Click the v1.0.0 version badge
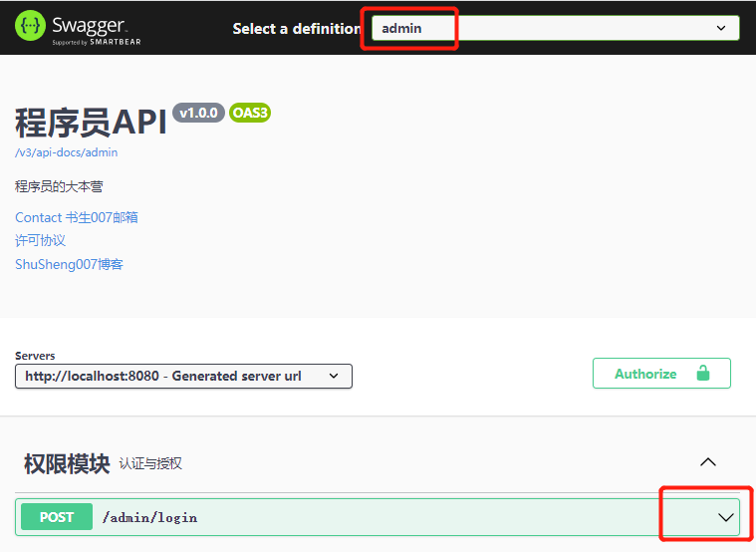 coord(198,113)
